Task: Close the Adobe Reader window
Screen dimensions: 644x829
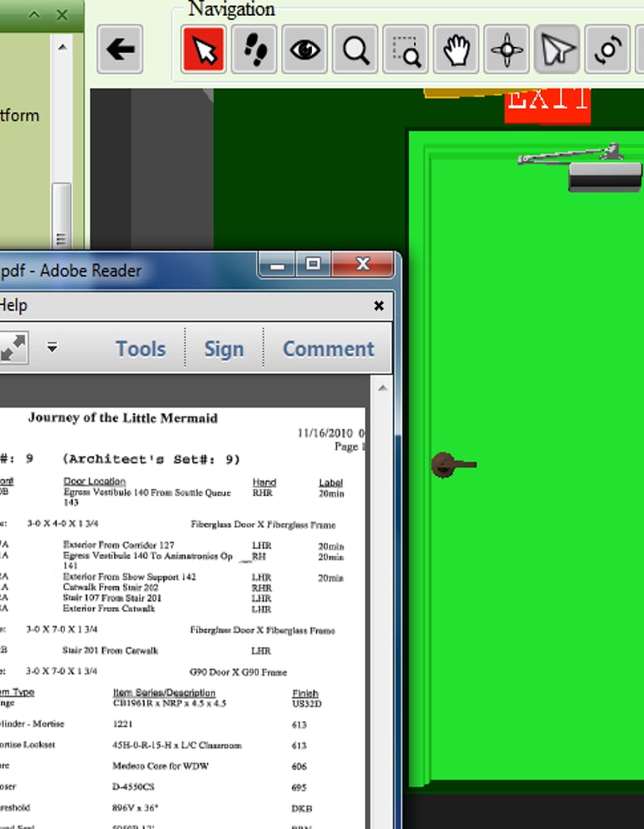Action: click(x=363, y=264)
